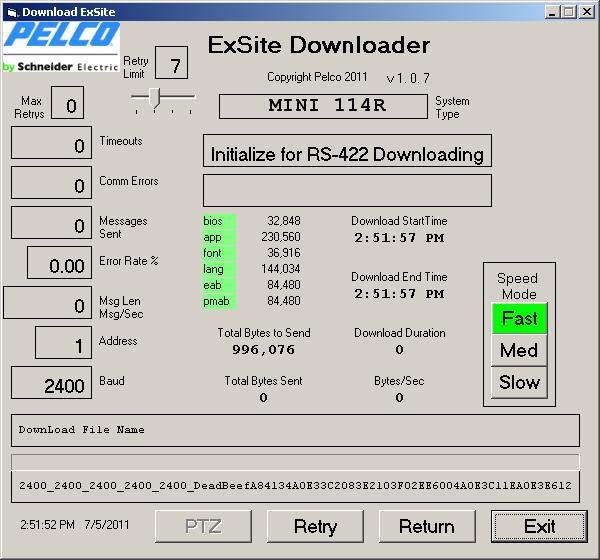Click the Total Bytes Sent value
Screen dimensions: 600x560
[263, 398]
